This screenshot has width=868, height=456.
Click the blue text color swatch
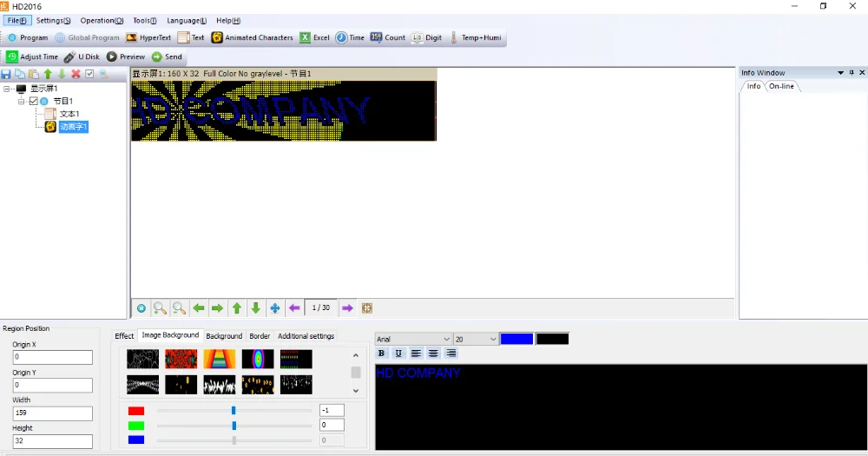tap(516, 339)
